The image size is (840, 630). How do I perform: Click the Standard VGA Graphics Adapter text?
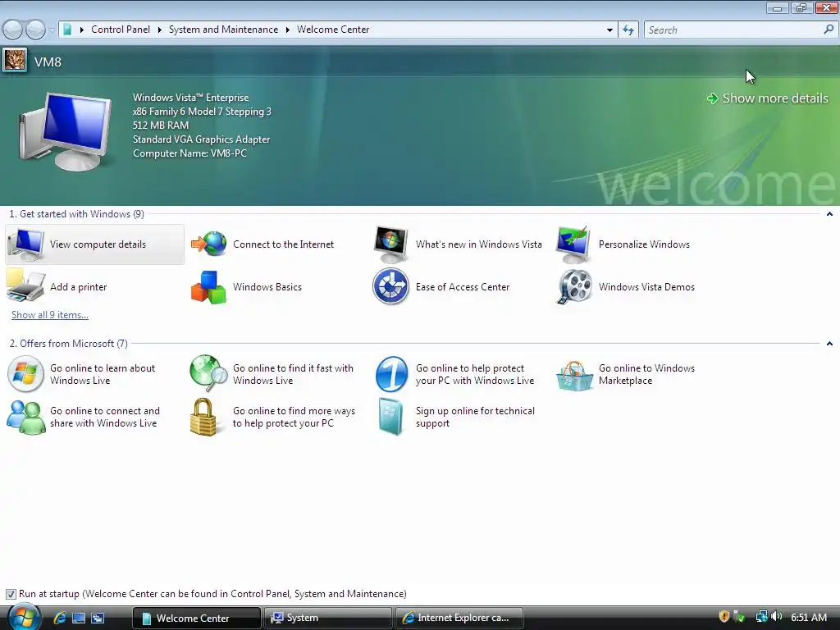[x=202, y=139]
